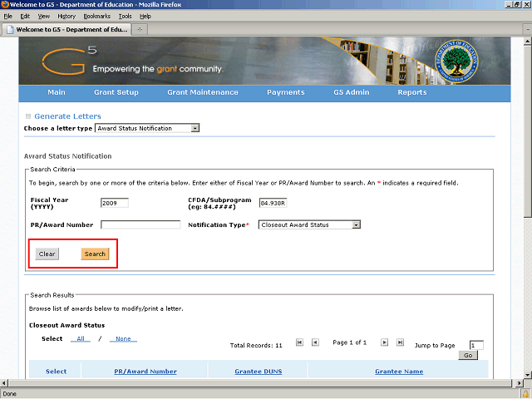Open the Grant Maintenance navigation item
Viewport: 532px width, 399px height.
pyautogui.click(x=203, y=92)
